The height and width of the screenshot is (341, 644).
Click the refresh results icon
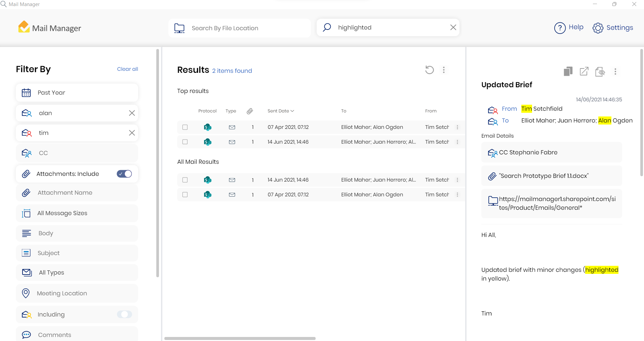click(x=429, y=70)
